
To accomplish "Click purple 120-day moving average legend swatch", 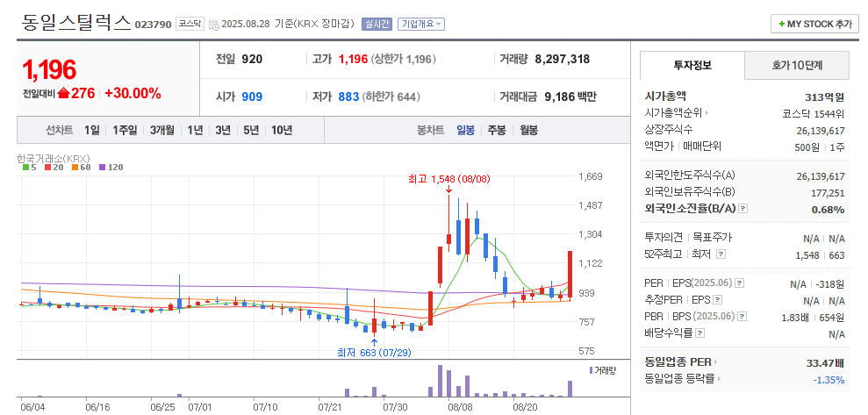I will point(102,167).
